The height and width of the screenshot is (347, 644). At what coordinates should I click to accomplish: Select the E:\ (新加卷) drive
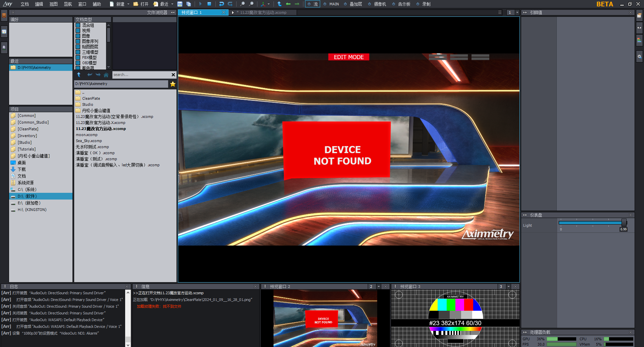pyautogui.click(x=26, y=203)
